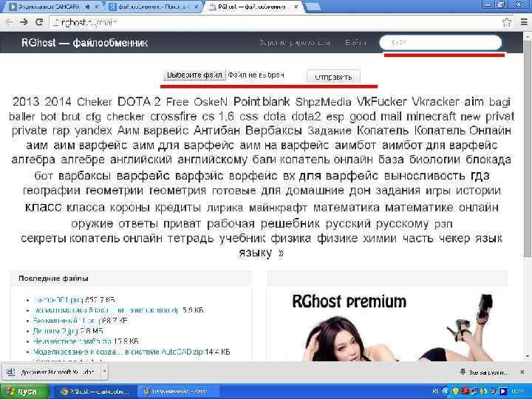Open the Файлы link in header
The image size is (532, 399).
pos(355,43)
